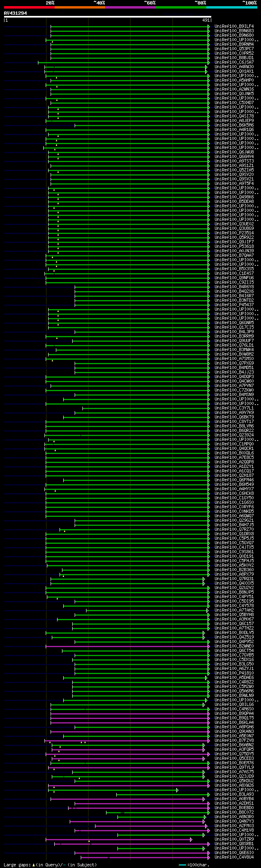Click the green ~80% identity legend segment
This screenshot has width=261, height=868.
pos(181,7)
